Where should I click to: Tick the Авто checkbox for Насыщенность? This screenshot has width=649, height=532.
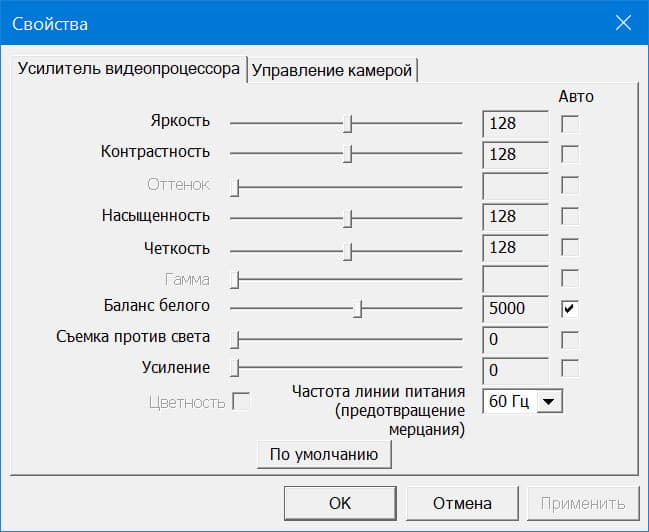click(x=570, y=216)
